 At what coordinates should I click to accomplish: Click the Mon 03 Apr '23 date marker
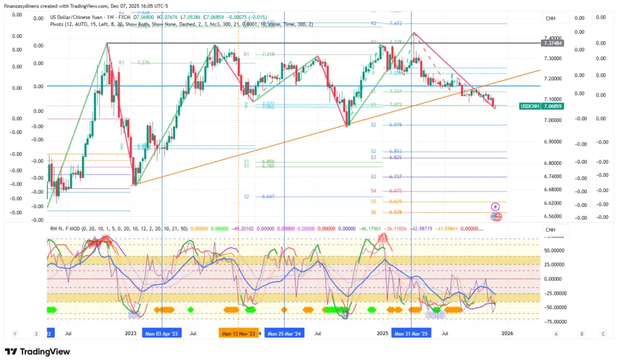pos(162,333)
